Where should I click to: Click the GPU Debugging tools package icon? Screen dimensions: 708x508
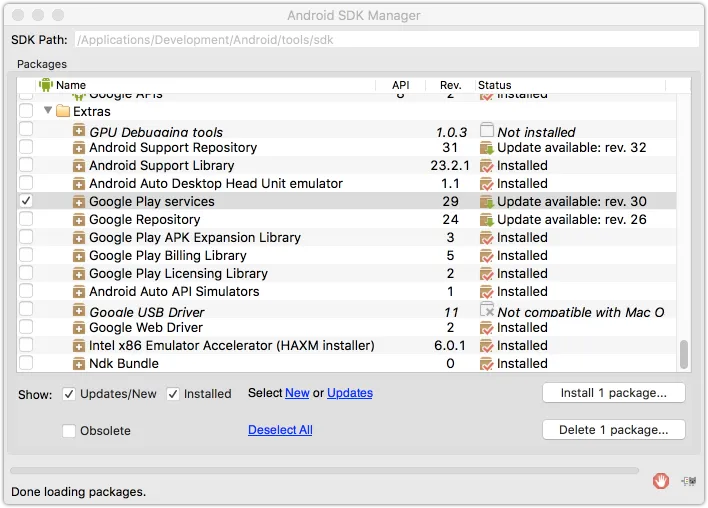point(79,130)
